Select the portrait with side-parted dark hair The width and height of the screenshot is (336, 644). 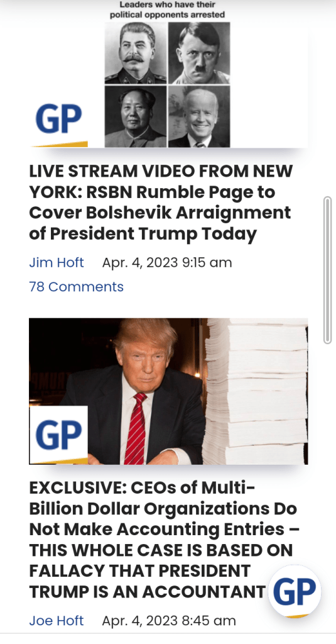199,53
